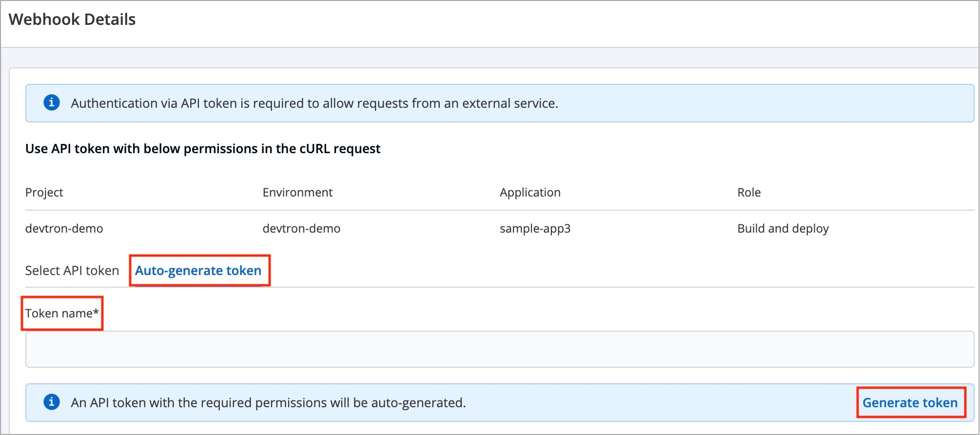
Task: Click the info icon beside the authentication notice
Action: 52,103
